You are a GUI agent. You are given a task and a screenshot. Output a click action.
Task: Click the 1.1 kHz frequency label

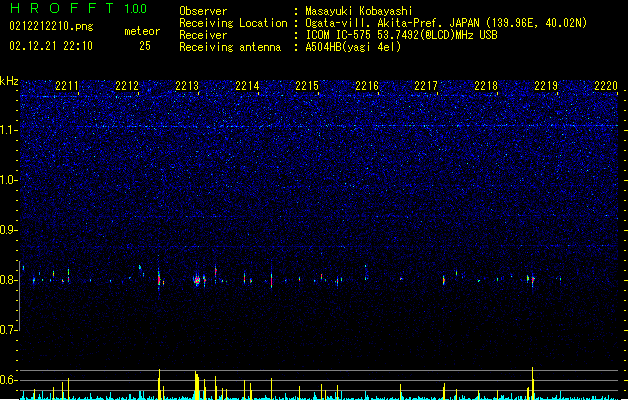[x=8, y=130]
